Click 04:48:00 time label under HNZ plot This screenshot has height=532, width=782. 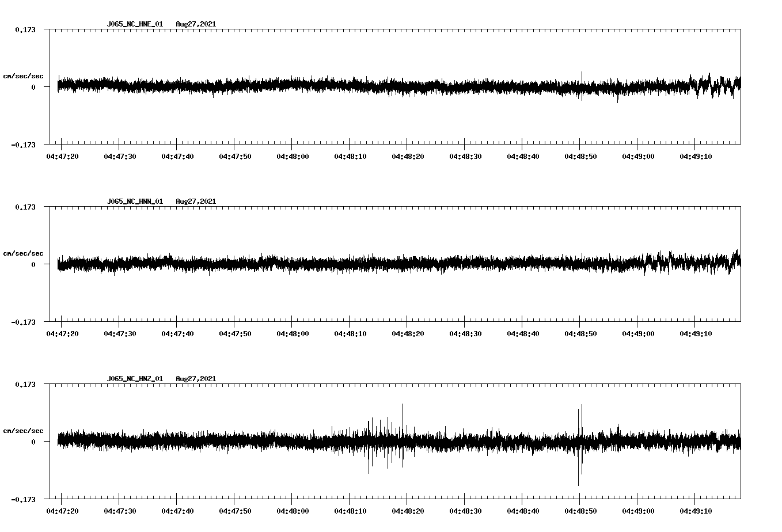[293, 511]
